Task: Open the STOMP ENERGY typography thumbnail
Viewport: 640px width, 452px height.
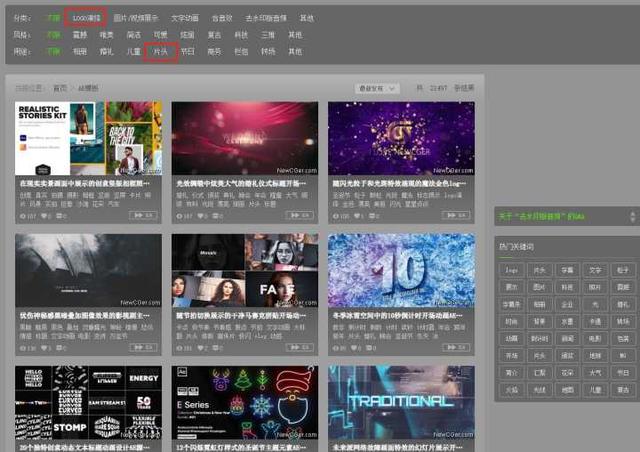Action: pyautogui.click(x=88, y=403)
